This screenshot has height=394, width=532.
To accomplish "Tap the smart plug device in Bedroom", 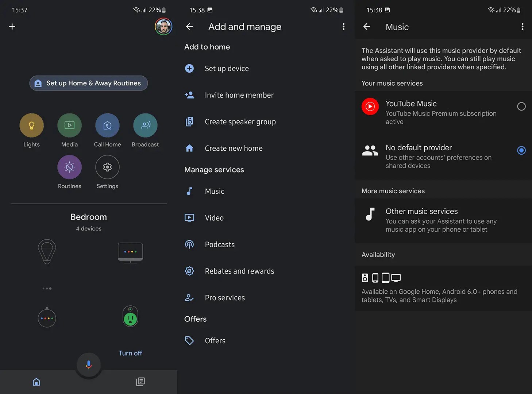I will coord(130,316).
